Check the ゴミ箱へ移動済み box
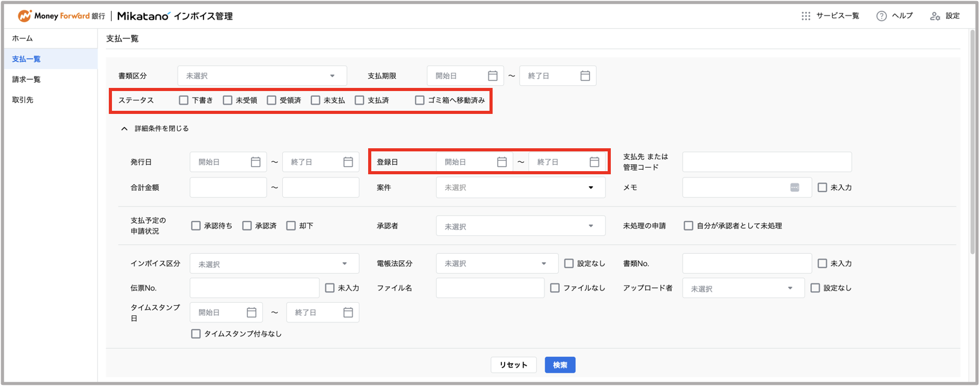Image resolution: width=980 pixels, height=386 pixels. pos(420,100)
